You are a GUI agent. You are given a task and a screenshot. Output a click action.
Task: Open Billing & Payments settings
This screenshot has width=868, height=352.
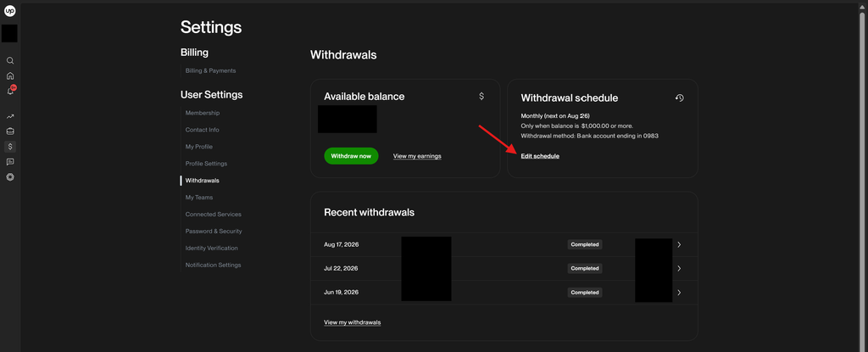(210, 71)
